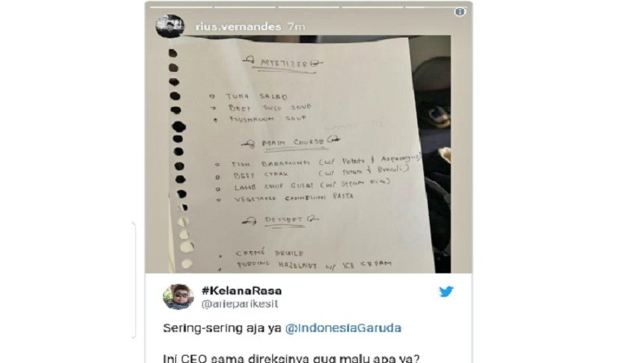Click the tweet text 'Sering-sering aja ya'
The width and height of the screenshot is (644, 363).
click(223, 328)
